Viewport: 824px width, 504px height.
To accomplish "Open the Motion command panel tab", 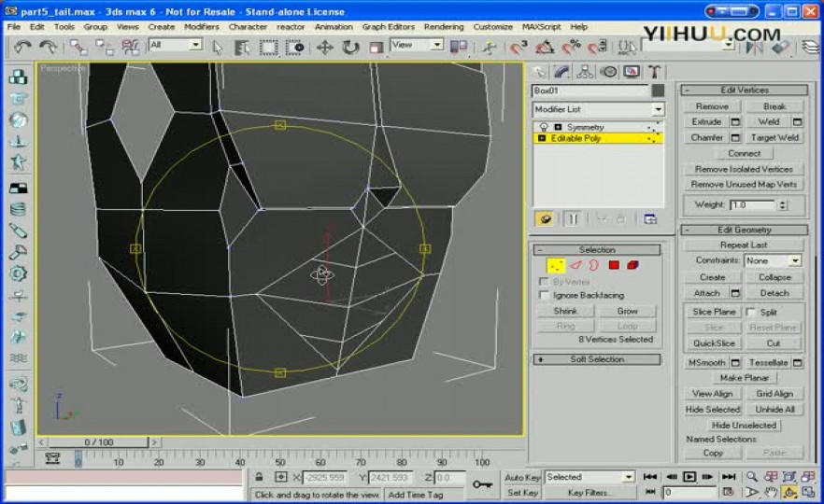I will pyautogui.click(x=608, y=71).
